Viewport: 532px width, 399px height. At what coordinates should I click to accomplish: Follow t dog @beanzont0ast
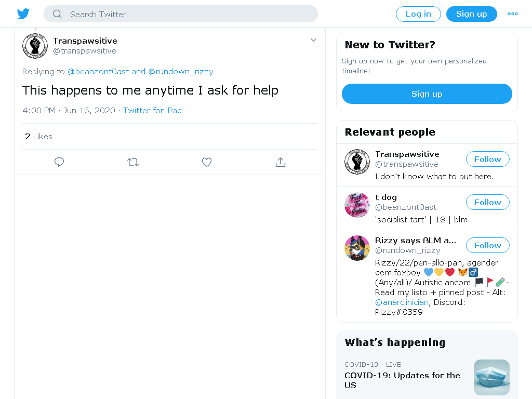tap(487, 202)
